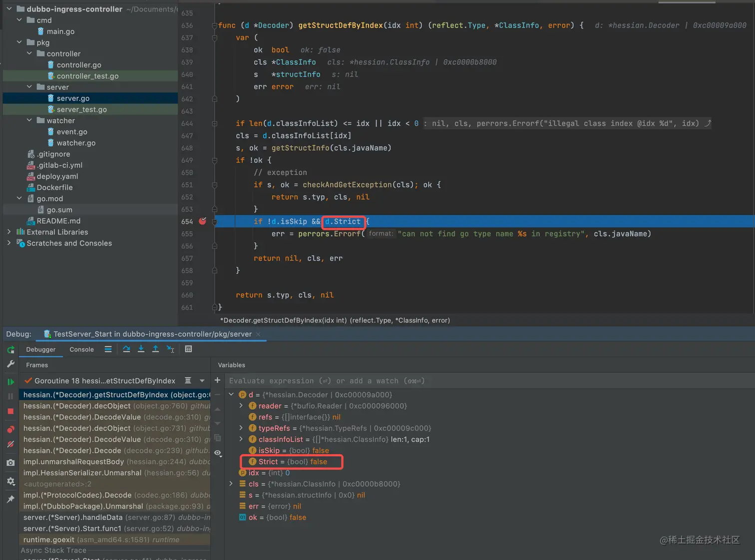Switch to the Console tab

pyautogui.click(x=81, y=349)
